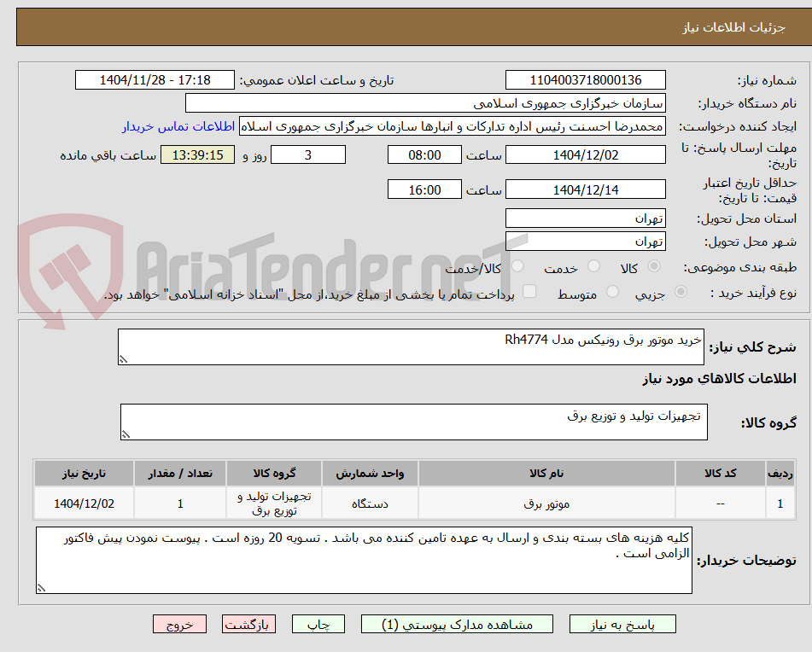
Task: Click the تاریخ نیاز column header
Action: click(84, 474)
